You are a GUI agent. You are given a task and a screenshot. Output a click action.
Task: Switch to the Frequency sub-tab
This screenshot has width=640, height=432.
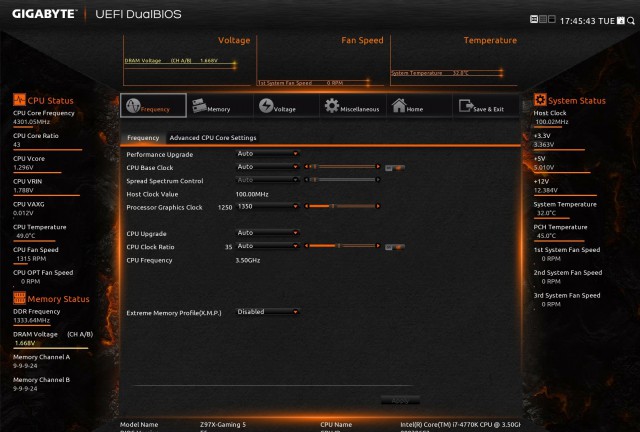(x=143, y=138)
